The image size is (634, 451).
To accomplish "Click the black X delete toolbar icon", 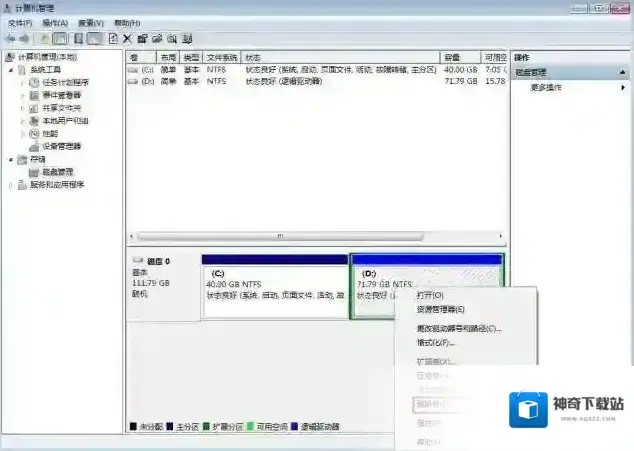I will (x=127, y=38).
